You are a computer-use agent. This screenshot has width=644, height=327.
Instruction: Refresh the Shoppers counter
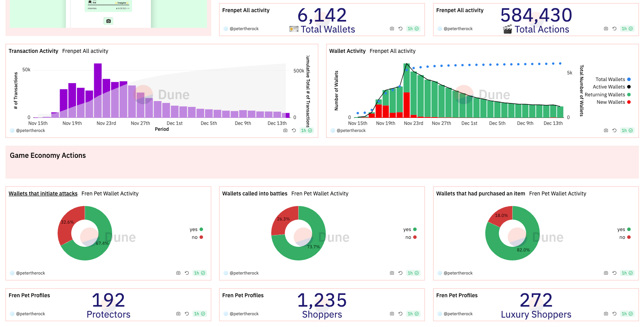401,314
